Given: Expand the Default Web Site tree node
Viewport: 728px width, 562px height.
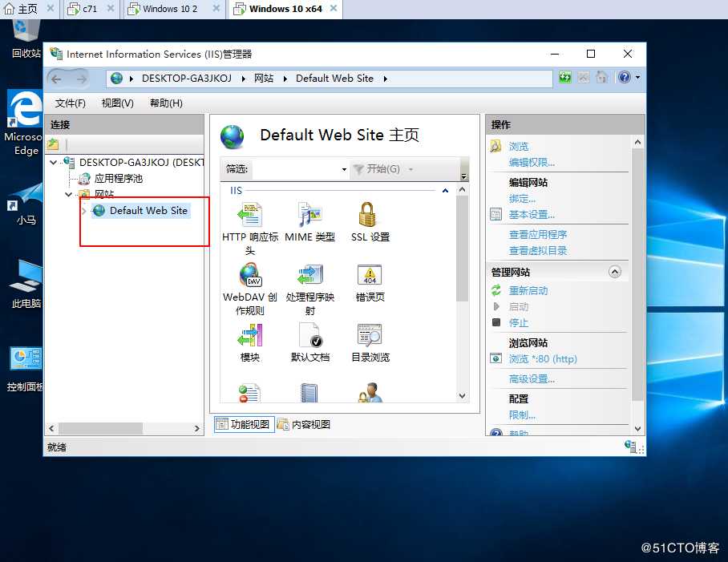Looking at the screenshot, I should click(83, 211).
